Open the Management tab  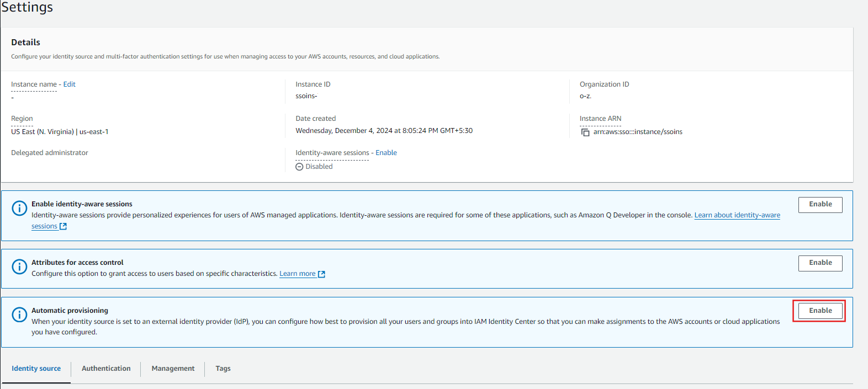click(x=173, y=369)
